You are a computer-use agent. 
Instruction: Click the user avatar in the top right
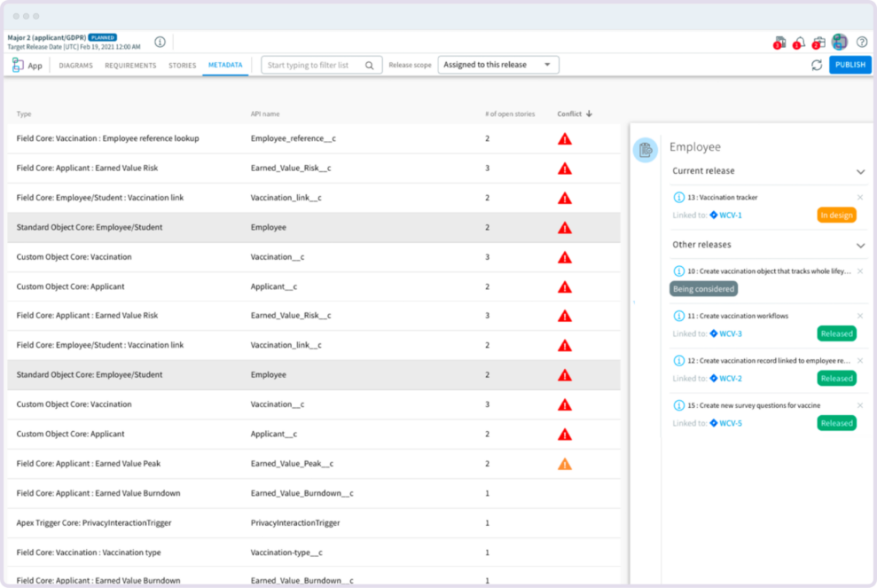840,42
